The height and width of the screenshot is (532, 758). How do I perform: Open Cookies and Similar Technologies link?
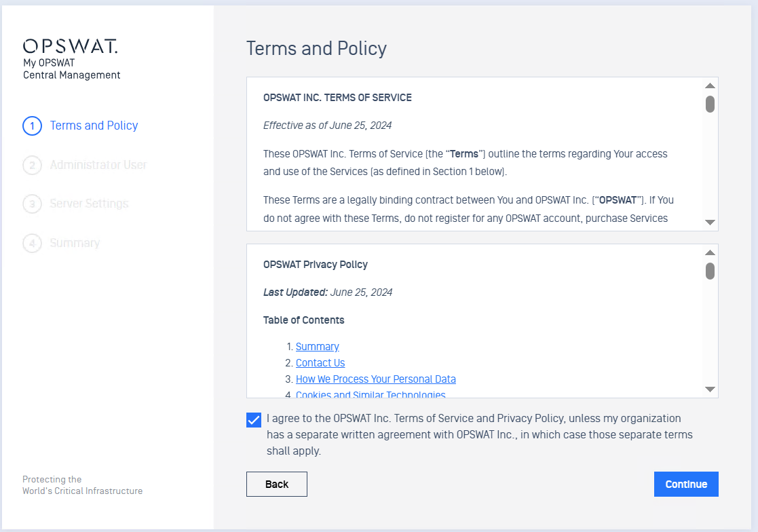coord(371,395)
